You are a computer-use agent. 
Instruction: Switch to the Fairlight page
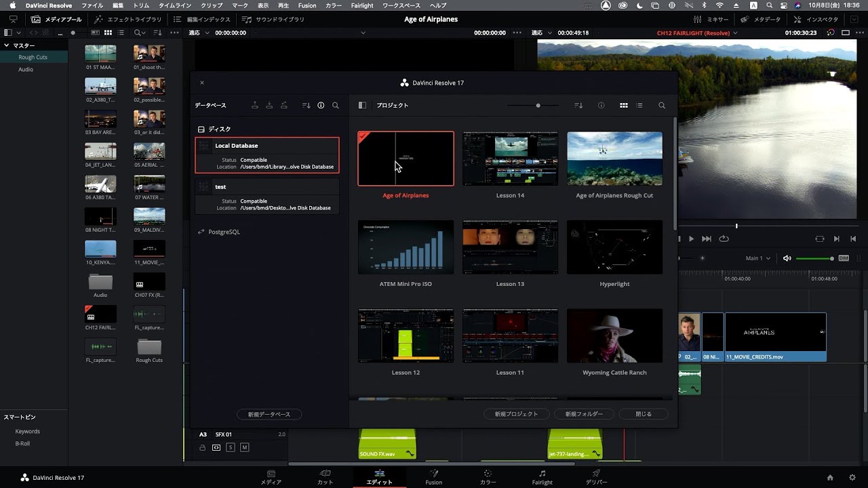542,478
